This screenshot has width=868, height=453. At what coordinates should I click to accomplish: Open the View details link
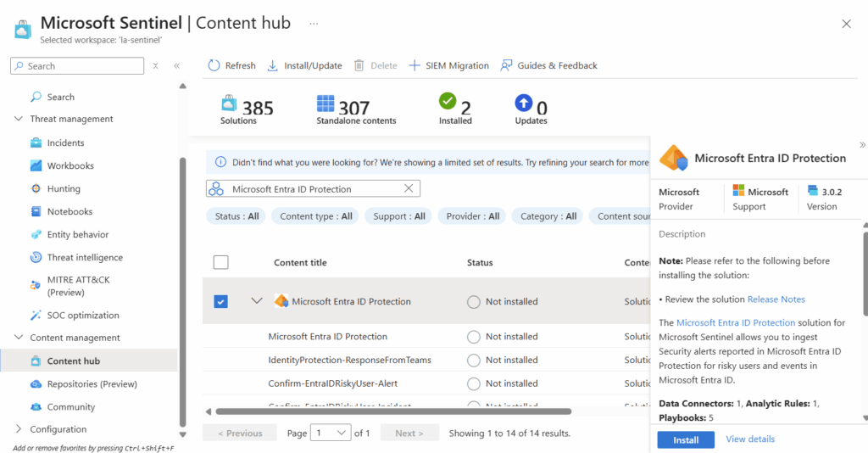click(x=750, y=439)
